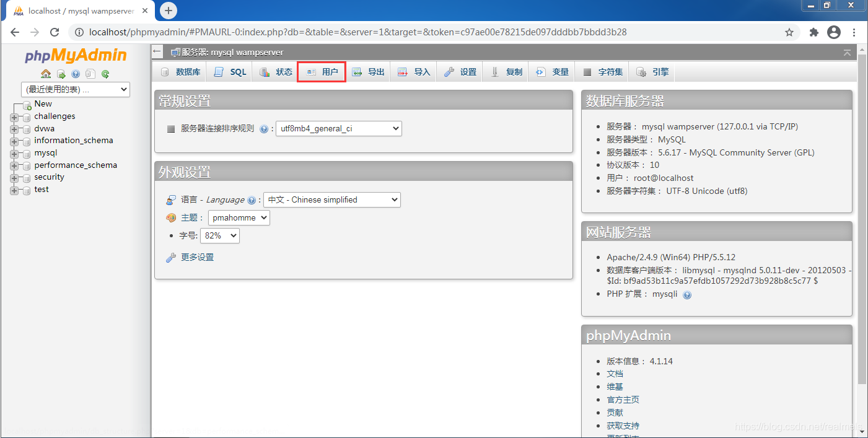868x438 pixels.
Task: Open the 数据库 tab
Action: (x=180, y=72)
